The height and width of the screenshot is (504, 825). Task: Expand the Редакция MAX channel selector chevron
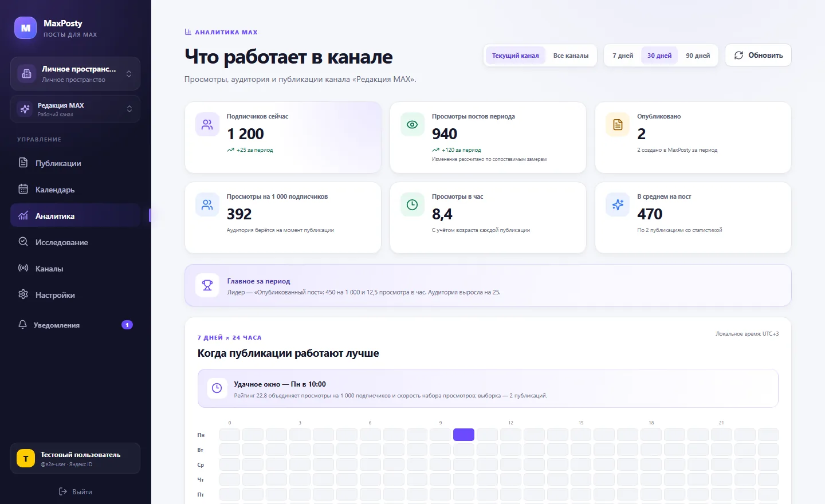[x=129, y=109]
